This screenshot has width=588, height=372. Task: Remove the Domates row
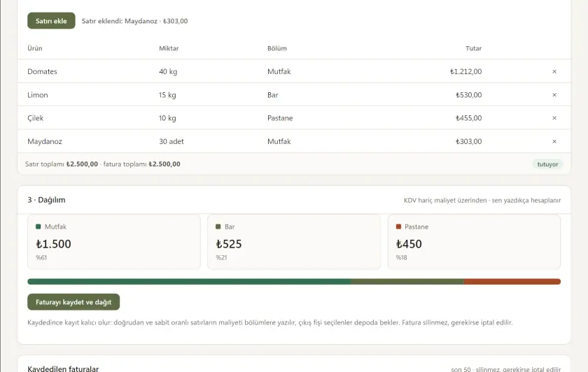(554, 71)
